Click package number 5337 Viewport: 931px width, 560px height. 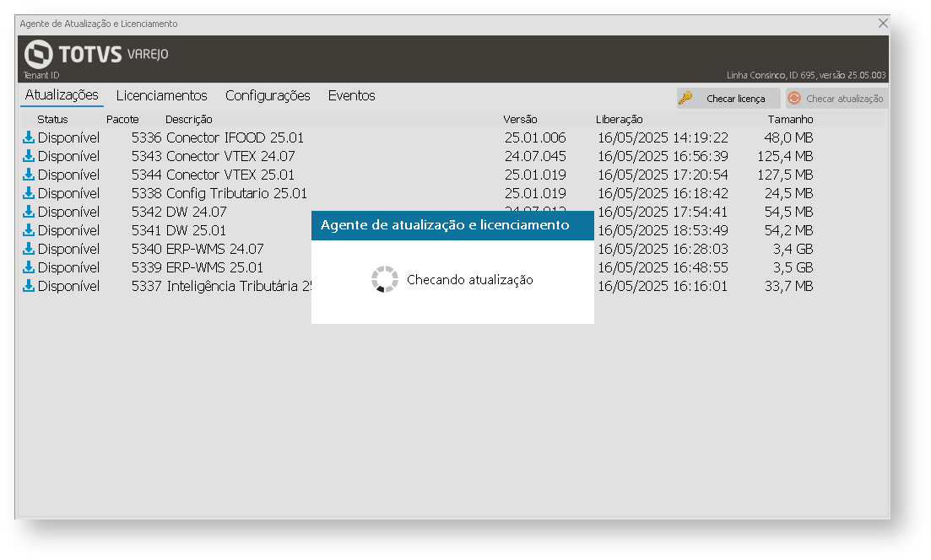pyautogui.click(x=146, y=286)
